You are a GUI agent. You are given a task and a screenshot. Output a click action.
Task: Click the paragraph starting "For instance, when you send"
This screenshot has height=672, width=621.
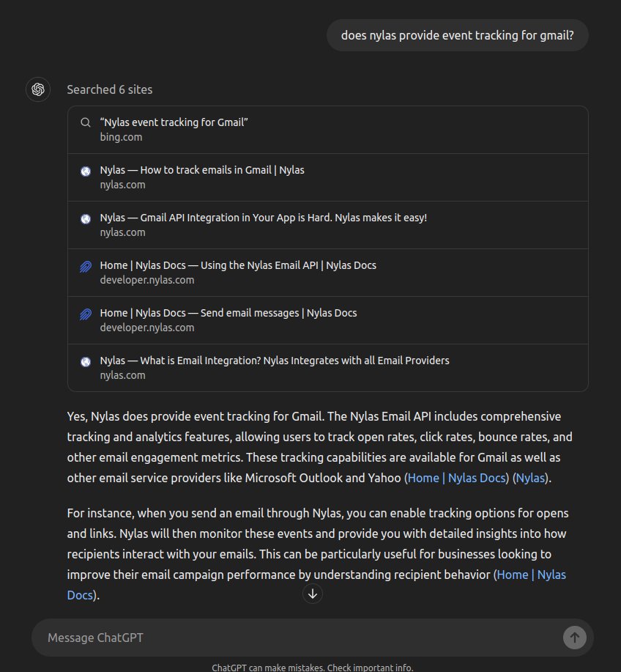(317, 554)
